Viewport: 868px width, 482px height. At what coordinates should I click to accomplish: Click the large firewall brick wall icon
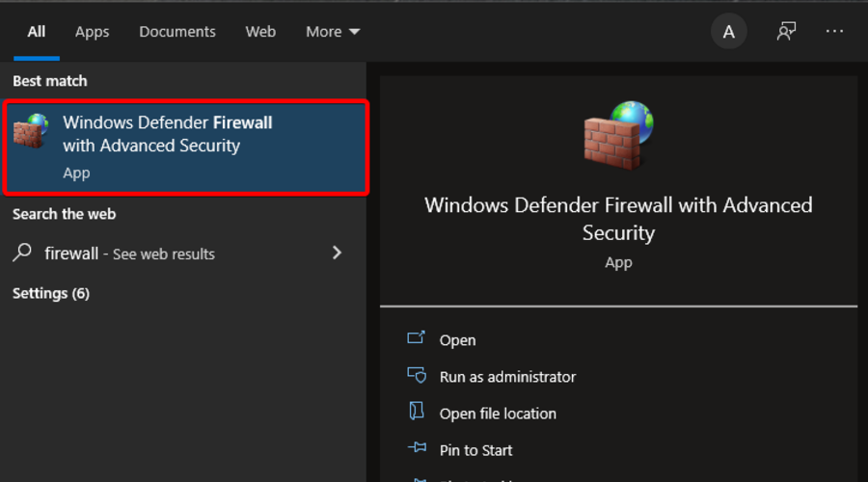(x=618, y=135)
